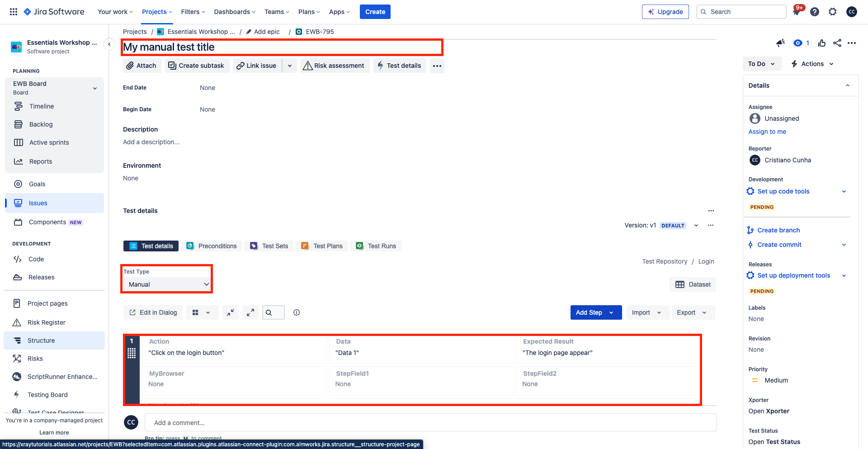Vote for this issue thumbs-up icon
868x449 pixels.
[822, 43]
